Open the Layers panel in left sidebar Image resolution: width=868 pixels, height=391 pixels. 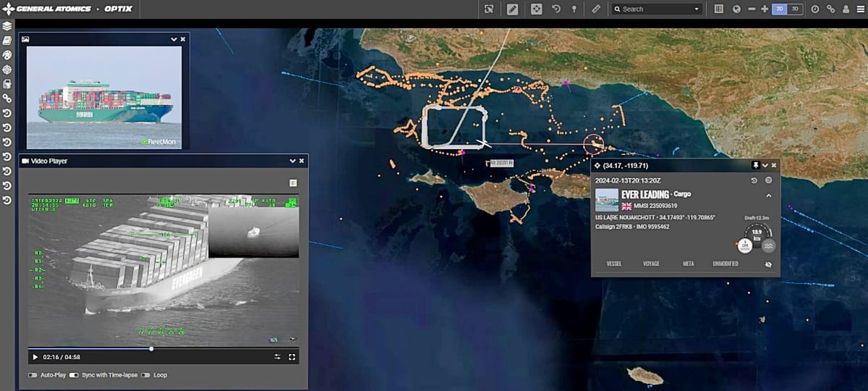[7, 25]
